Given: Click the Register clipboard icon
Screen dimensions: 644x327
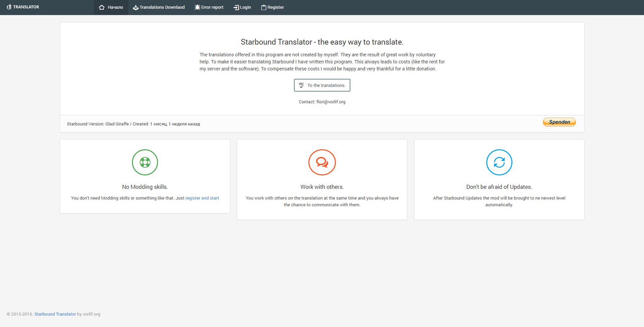Looking at the screenshot, I should pos(264,7).
